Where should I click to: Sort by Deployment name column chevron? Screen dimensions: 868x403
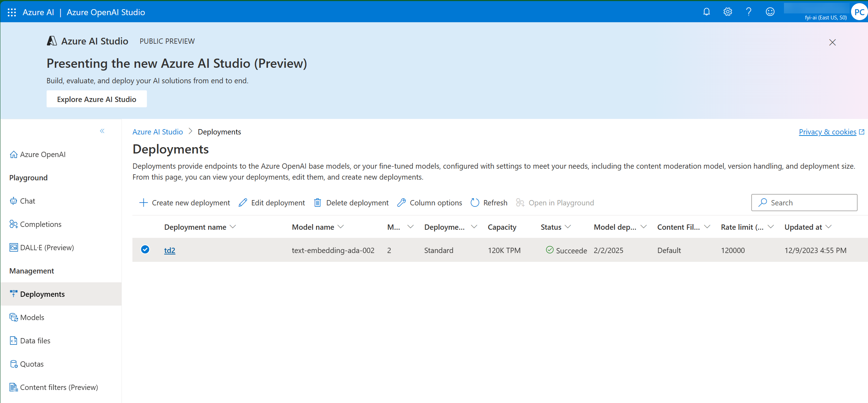click(x=233, y=227)
